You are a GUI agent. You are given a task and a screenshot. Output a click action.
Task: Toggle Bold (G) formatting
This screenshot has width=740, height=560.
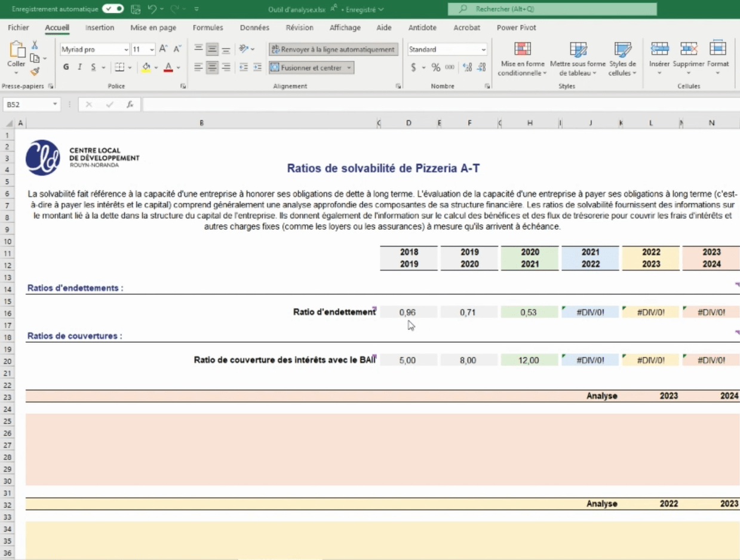tap(66, 67)
